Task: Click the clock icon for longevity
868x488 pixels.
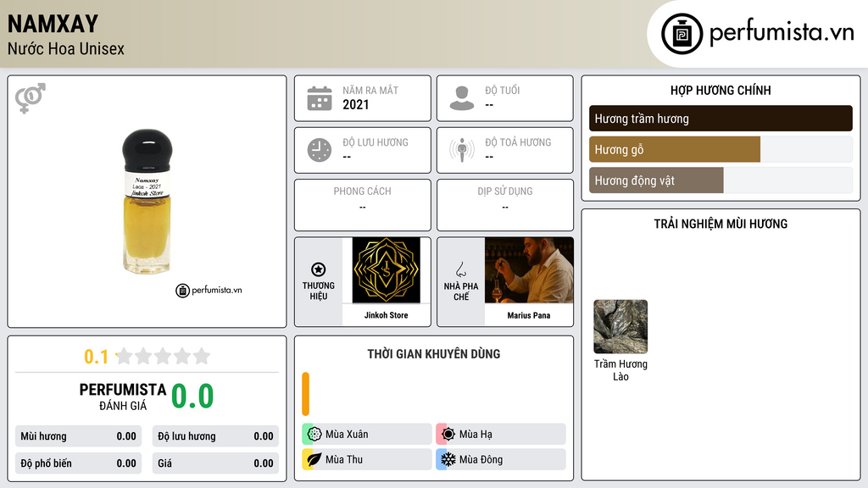Action: point(320,150)
